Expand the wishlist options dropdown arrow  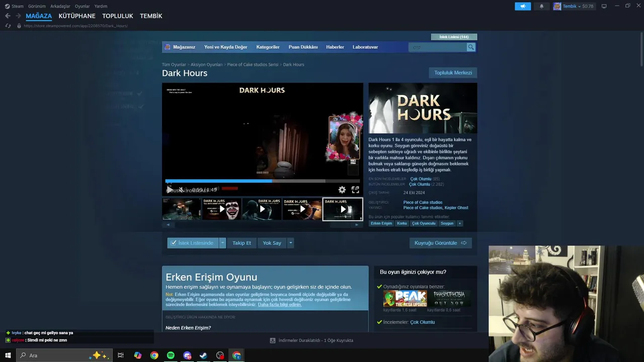click(222, 243)
